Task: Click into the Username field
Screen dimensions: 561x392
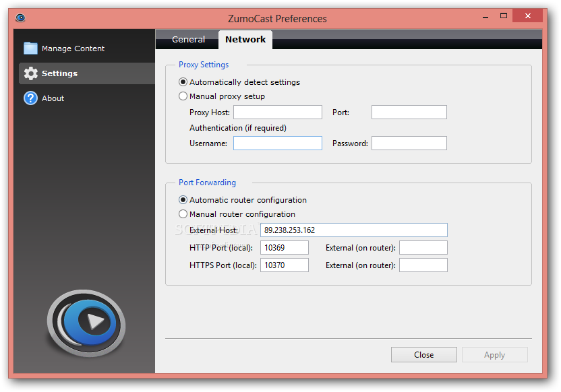Action: click(278, 143)
